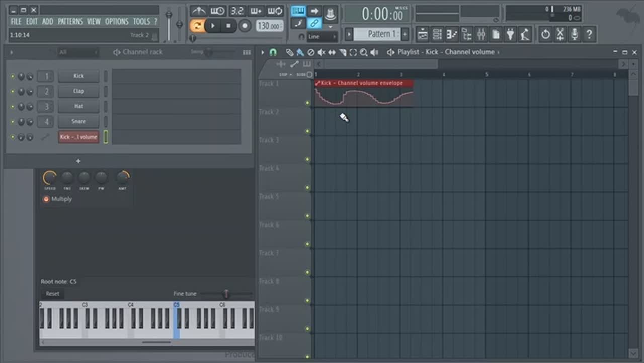Screen dimensions: 644x363
Task: Open the Line snap dropdown
Action: point(322,37)
